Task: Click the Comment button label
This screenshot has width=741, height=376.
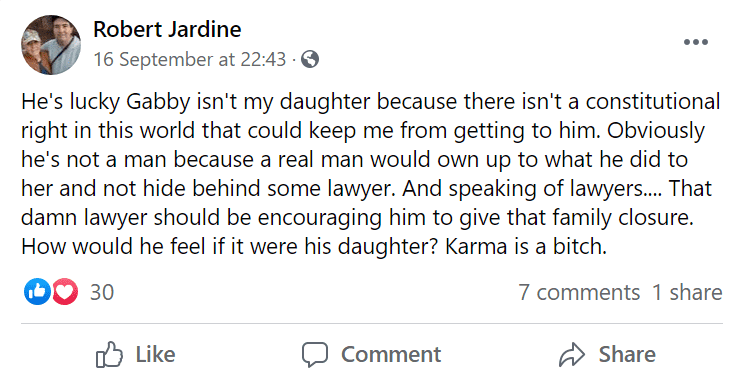Action: coord(391,354)
